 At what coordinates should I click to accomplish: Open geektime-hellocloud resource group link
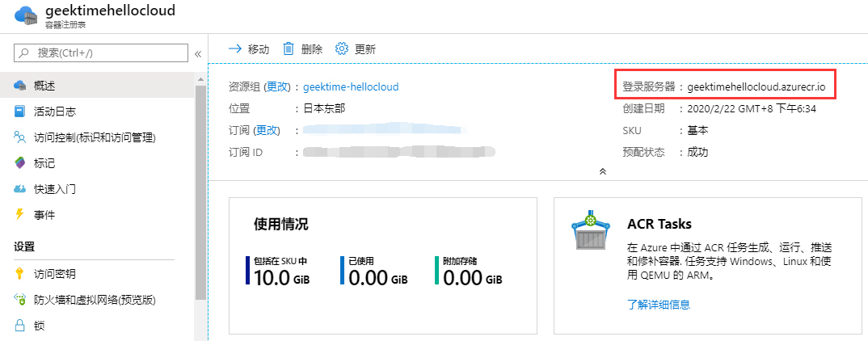tap(351, 86)
